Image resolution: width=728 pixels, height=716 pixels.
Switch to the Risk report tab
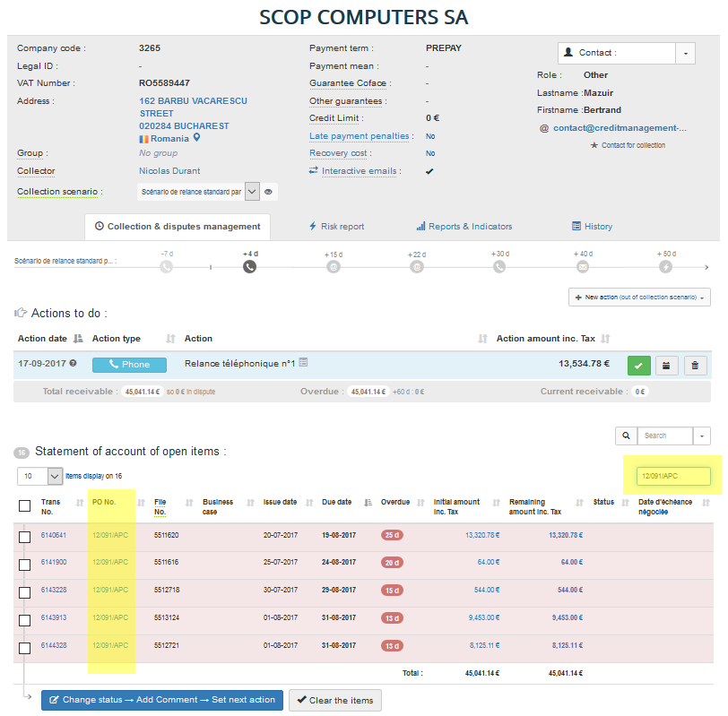[336, 227]
